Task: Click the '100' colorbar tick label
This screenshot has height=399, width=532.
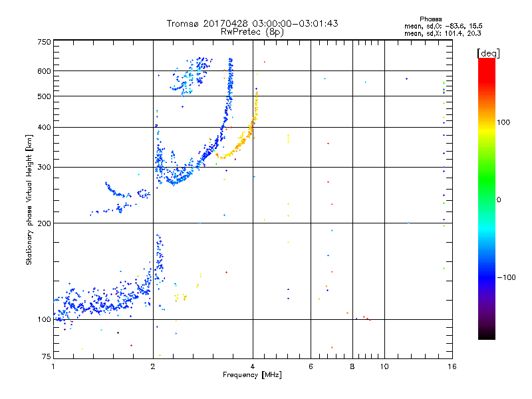Action: coord(503,122)
